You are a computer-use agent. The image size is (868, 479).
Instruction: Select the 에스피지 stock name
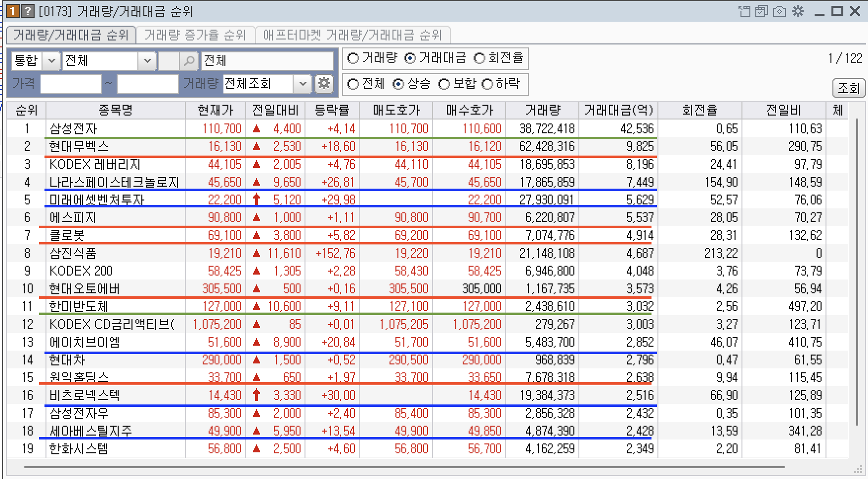coord(73,218)
